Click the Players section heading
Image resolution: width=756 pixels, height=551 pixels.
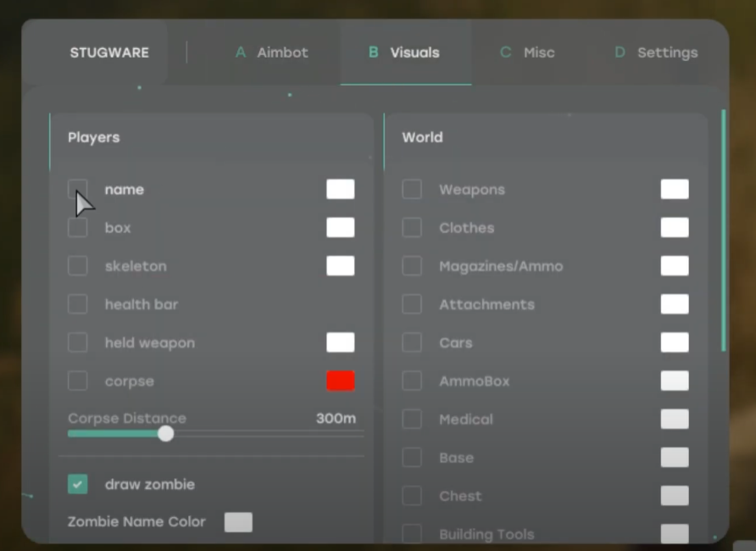click(x=93, y=137)
